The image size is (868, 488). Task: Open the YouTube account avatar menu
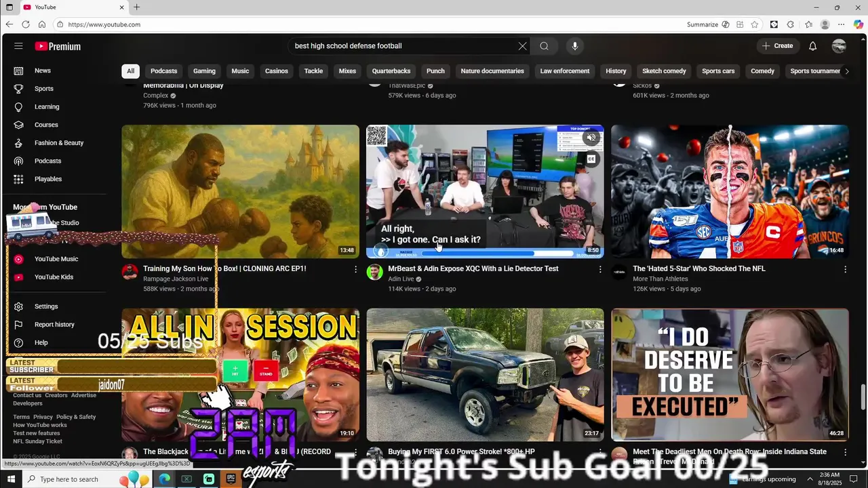point(839,46)
